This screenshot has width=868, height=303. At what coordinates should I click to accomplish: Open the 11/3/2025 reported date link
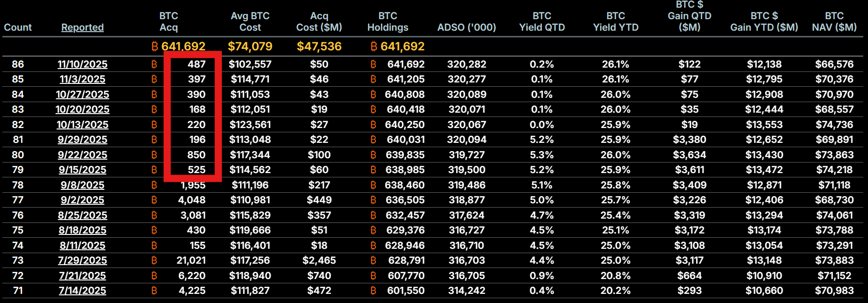[x=82, y=79]
